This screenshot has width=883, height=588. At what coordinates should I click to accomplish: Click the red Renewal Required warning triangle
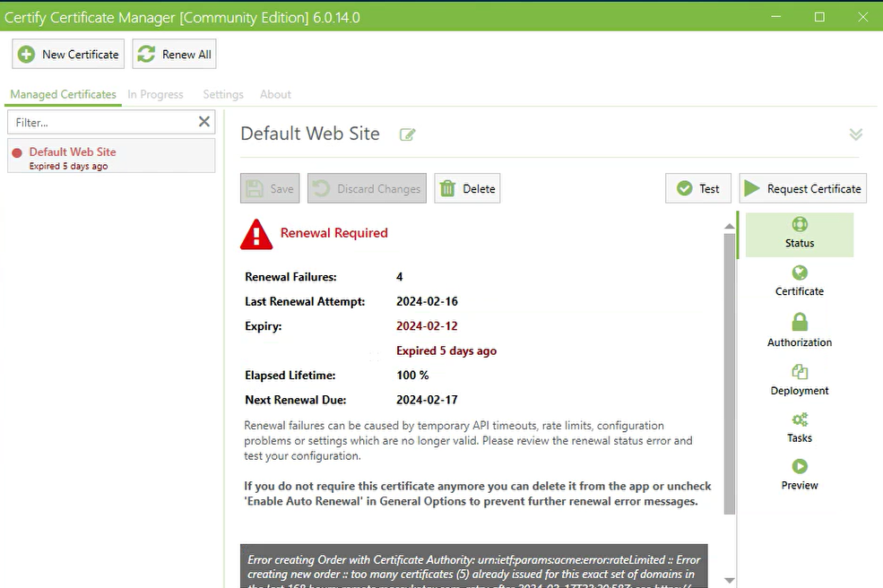pos(255,234)
